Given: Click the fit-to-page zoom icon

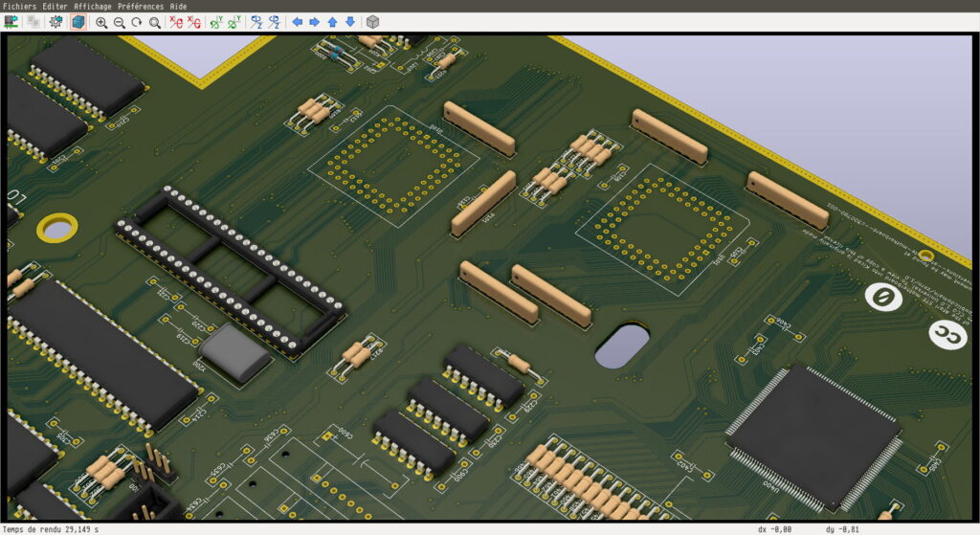Looking at the screenshot, I should click(154, 23).
